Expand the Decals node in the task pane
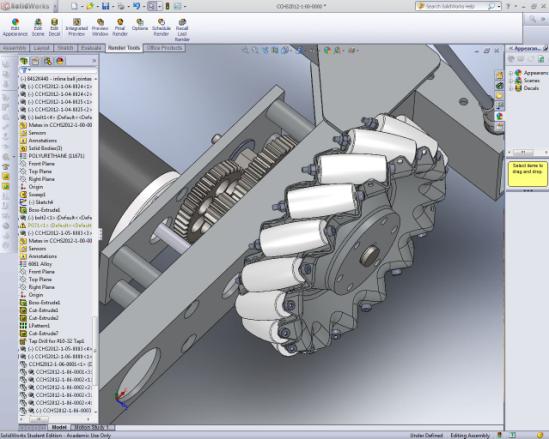549x439 pixels. click(x=511, y=88)
